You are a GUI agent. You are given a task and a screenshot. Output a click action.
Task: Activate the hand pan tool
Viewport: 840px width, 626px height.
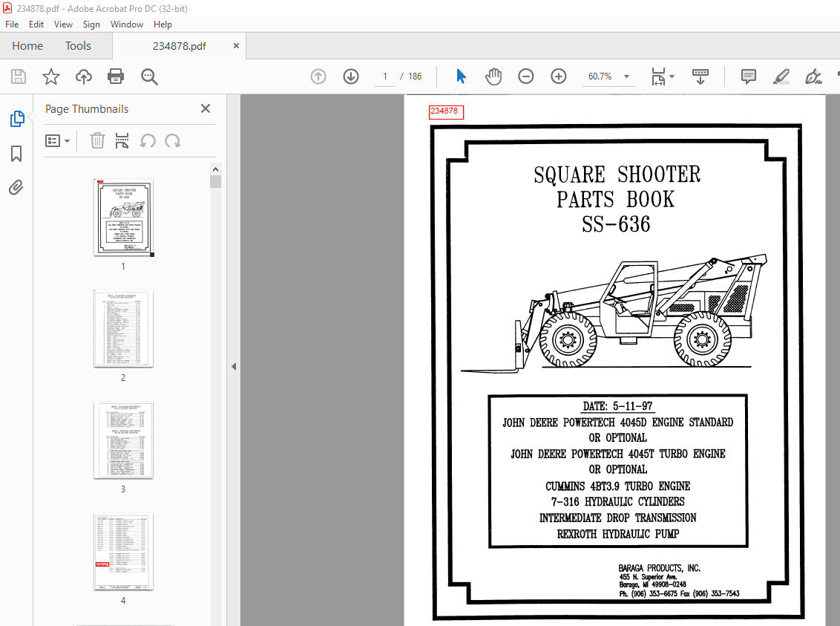[493, 76]
